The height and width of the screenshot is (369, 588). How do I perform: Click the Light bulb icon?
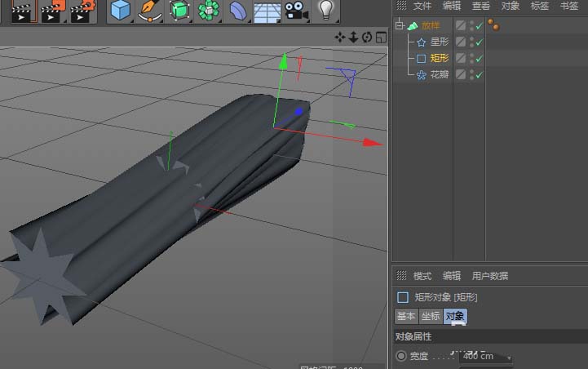[x=326, y=11]
